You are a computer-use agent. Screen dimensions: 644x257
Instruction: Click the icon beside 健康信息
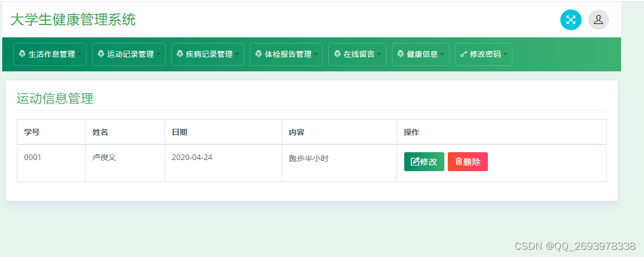400,54
